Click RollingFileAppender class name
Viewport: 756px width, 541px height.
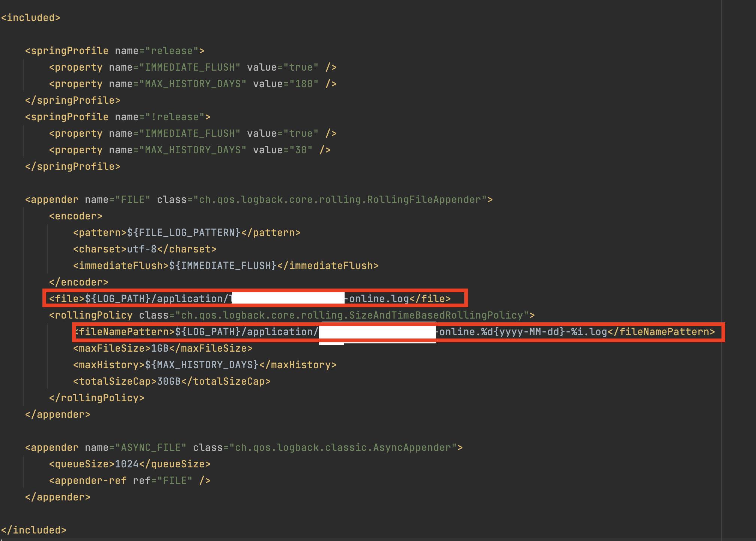click(x=424, y=199)
